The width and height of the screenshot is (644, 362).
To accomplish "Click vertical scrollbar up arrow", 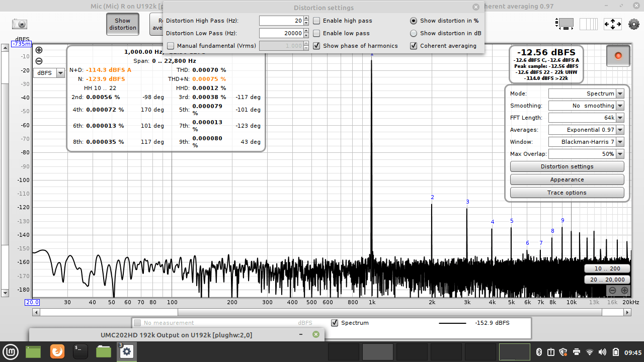I will (x=5, y=47).
